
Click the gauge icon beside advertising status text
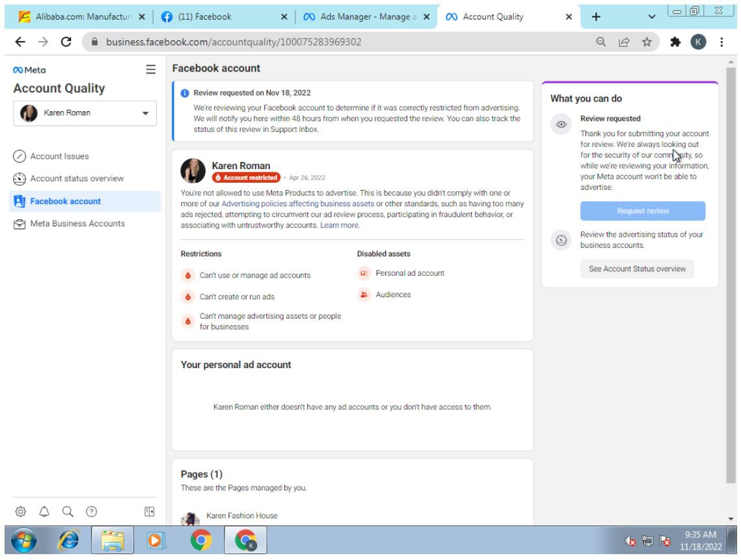pyautogui.click(x=561, y=240)
